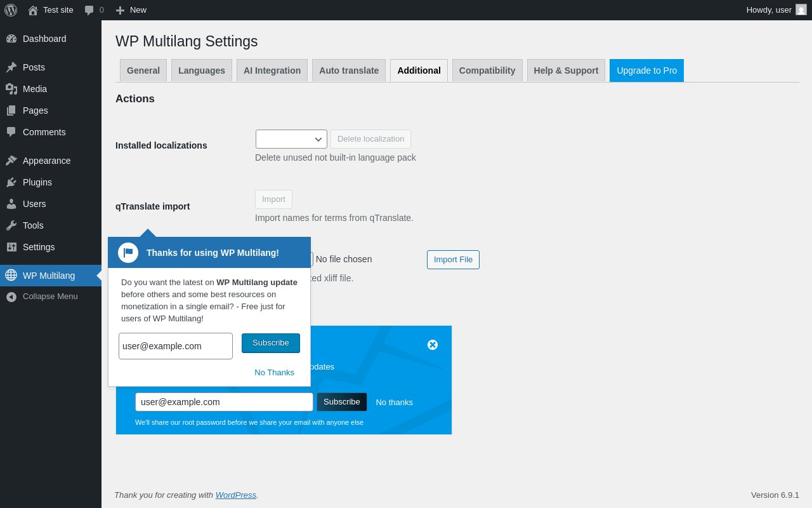Open the Tools wrench icon

tap(11, 225)
